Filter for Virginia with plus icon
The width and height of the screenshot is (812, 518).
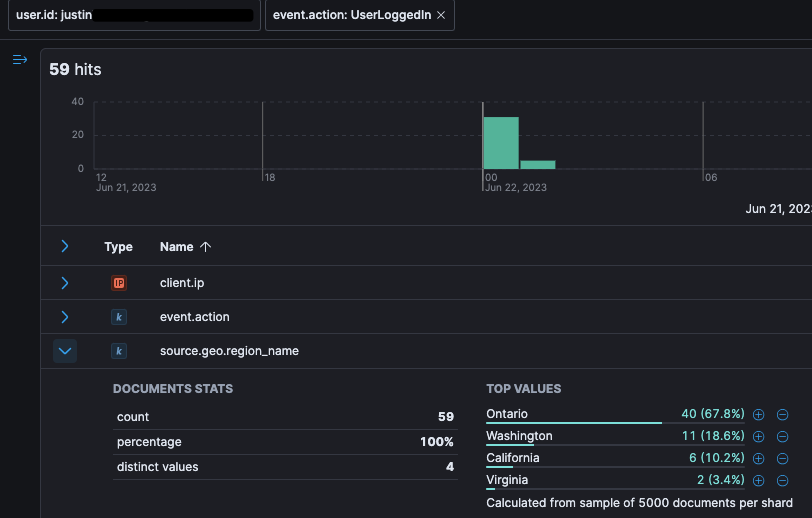pos(759,481)
